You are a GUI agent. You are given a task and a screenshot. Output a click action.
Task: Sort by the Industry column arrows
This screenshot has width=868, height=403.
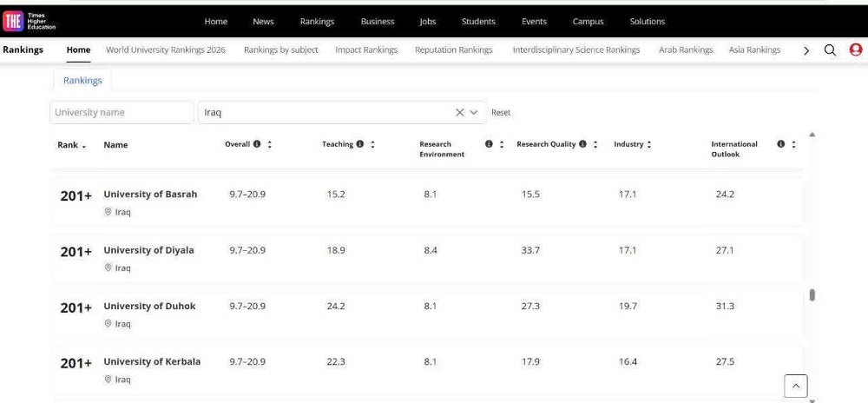(x=649, y=145)
